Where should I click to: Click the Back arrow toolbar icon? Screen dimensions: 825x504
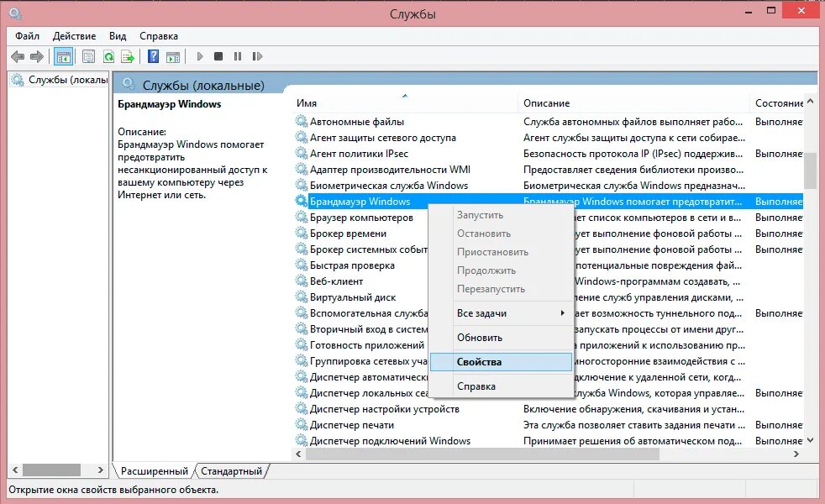coord(18,56)
